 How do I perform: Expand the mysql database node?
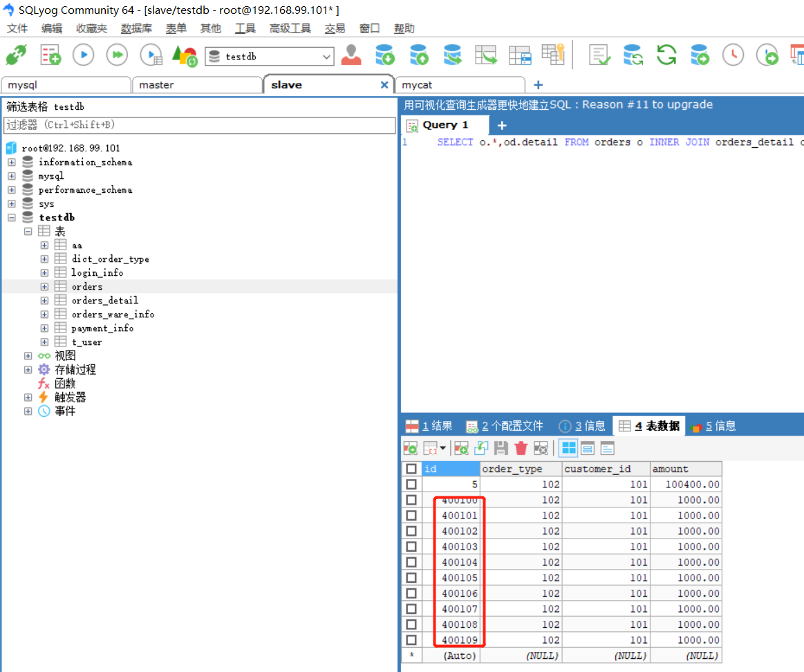pos(12,176)
